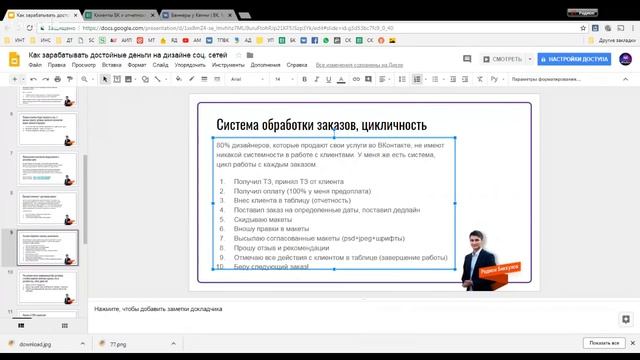Screen dimensions: 640x360
Task: Click Показать все downloads button
Action: pyautogui.click(x=604, y=343)
